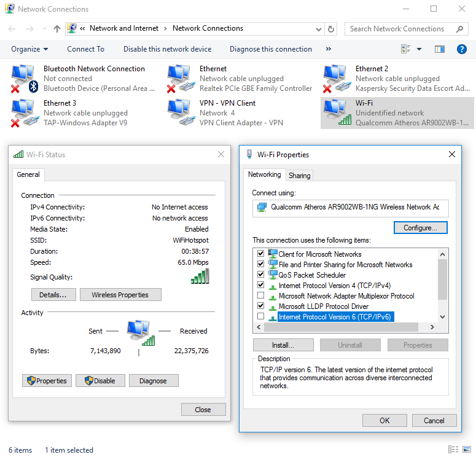
Task: Click the Properties button in Wi-Fi Status
Action: click(47, 380)
